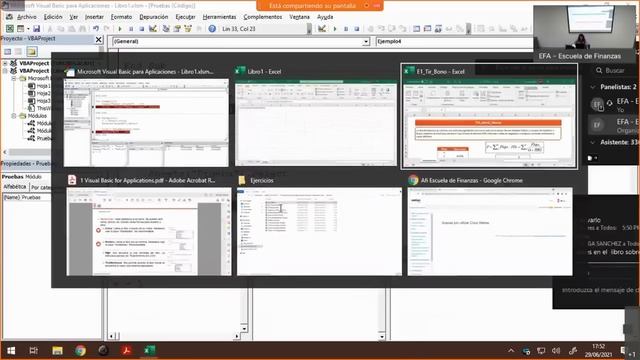Click the Run (play) icon in Debug toolbar
Image resolution: width=640 pixels, height=360 pixels.
(335, 29)
